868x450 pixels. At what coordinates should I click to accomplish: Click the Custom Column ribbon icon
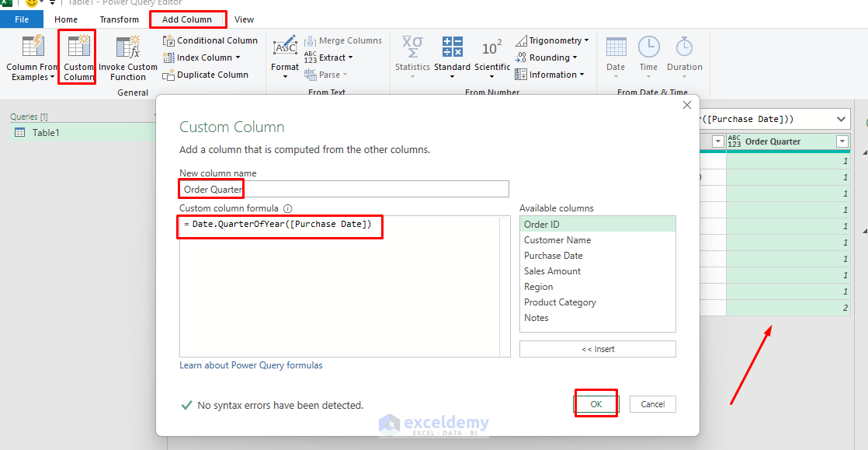coord(78,57)
